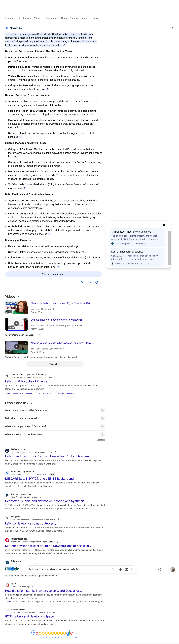The height and width of the screenshot is (644, 179).
Task: Clear the search box text
Action: (113, 569)
